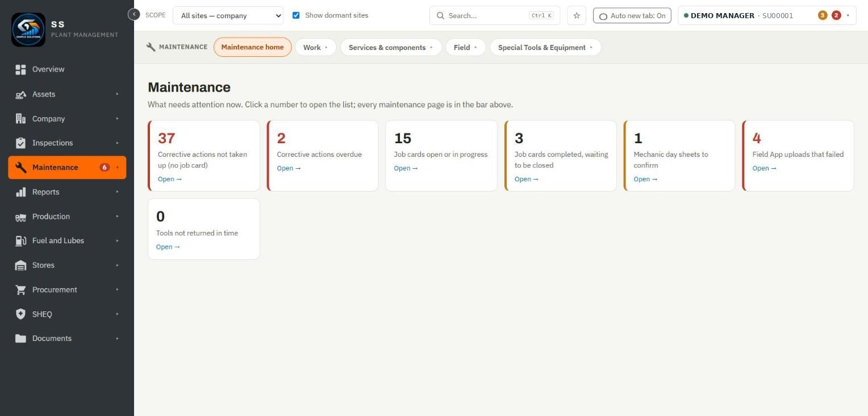Click the Production truck icon
The height and width of the screenshot is (416, 868).
coord(21,217)
